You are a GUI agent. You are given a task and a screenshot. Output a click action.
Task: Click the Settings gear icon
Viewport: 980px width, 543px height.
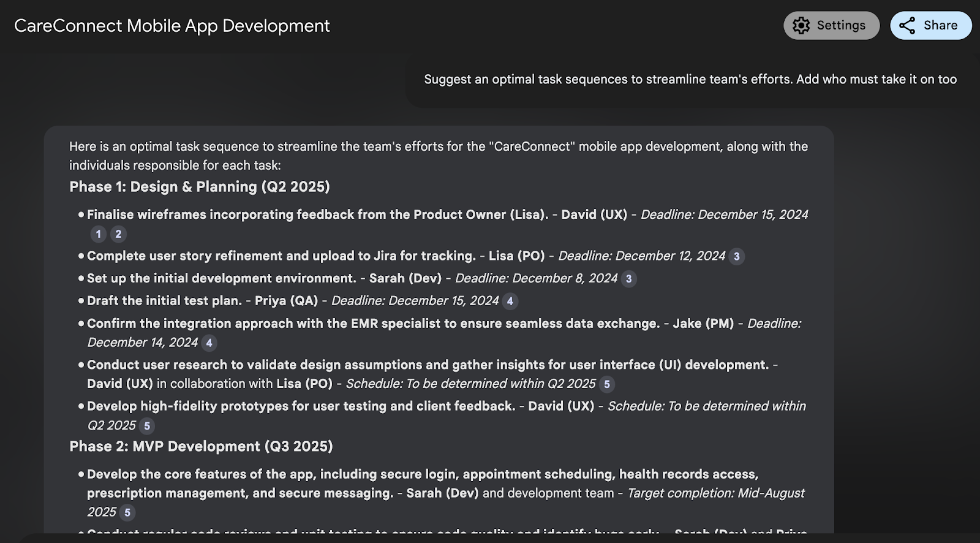pyautogui.click(x=801, y=25)
